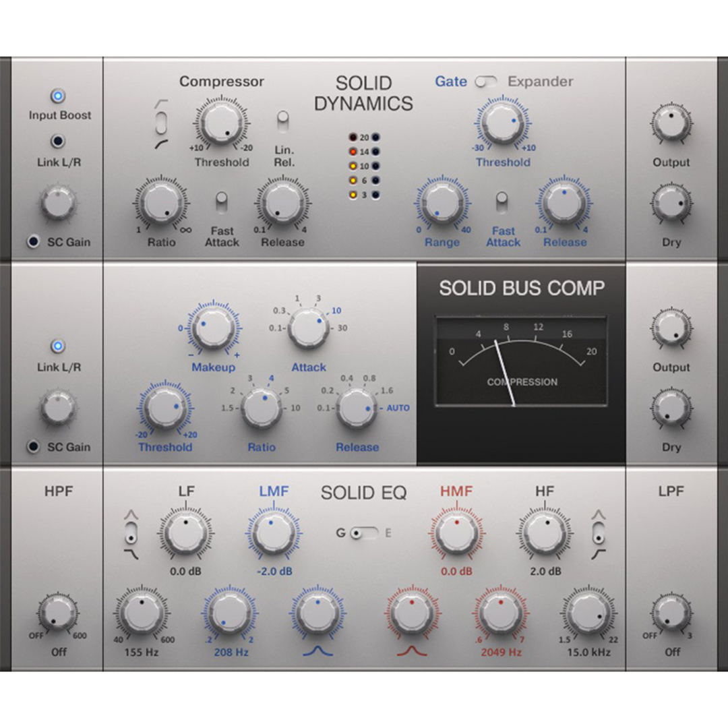Flip the compressor knee shape switch
Viewport: 728px width, 728px height.
161,123
